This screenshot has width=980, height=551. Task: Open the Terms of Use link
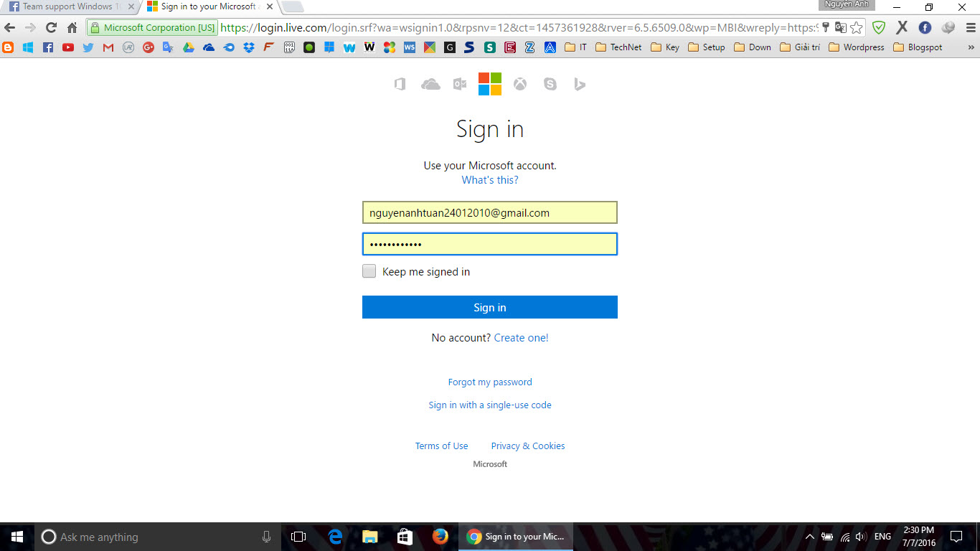[x=441, y=446]
